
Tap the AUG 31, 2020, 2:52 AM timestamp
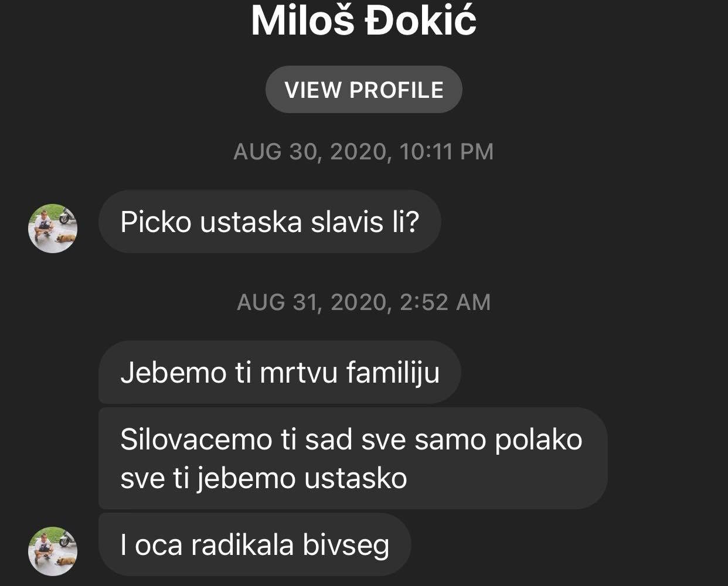[x=363, y=302]
